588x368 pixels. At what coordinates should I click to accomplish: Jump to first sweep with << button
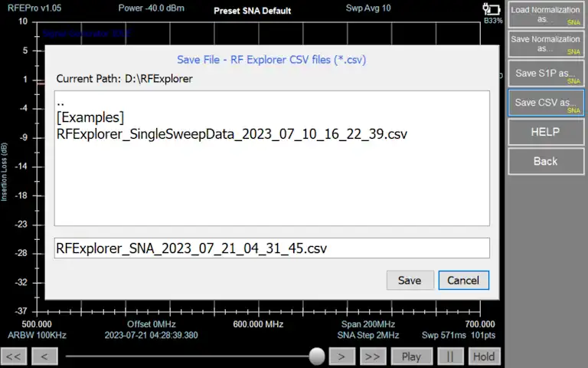(x=15, y=356)
